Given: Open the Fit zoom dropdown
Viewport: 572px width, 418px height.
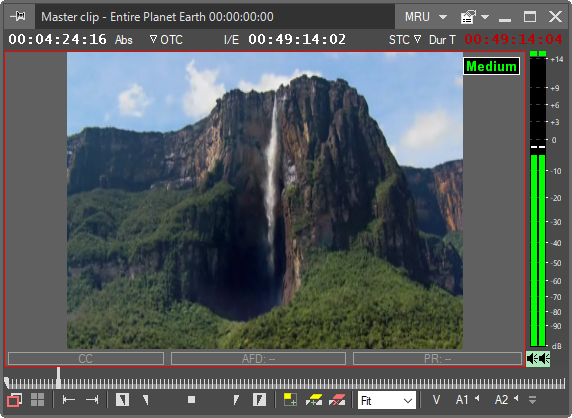Looking at the screenshot, I should pyautogui.click(x=387, y=401).
